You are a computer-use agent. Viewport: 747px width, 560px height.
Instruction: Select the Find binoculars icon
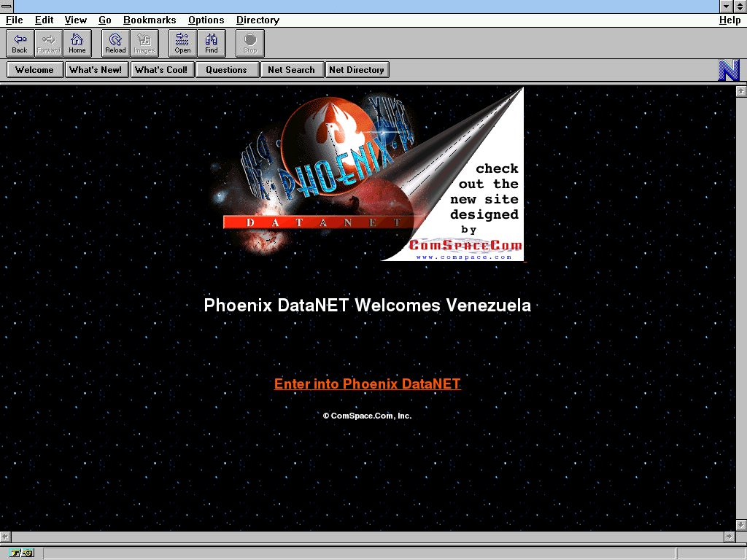[212, 43]
